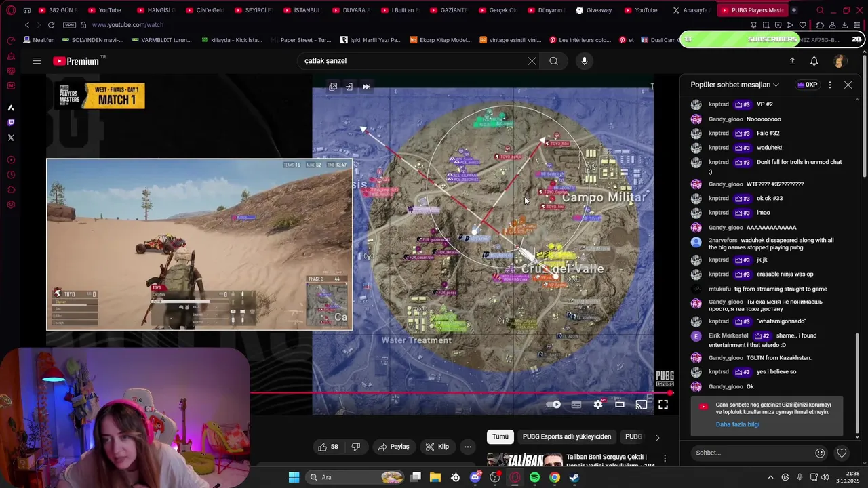Open the chat emoji picker

tap(820, 453)
